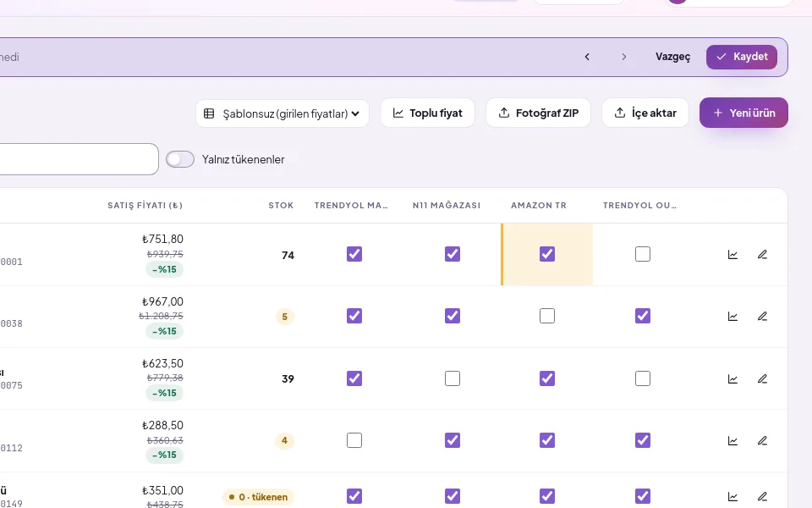Sort by the Stok column header
This screenshot has width=812, height=508.
(x=281, y=205)
